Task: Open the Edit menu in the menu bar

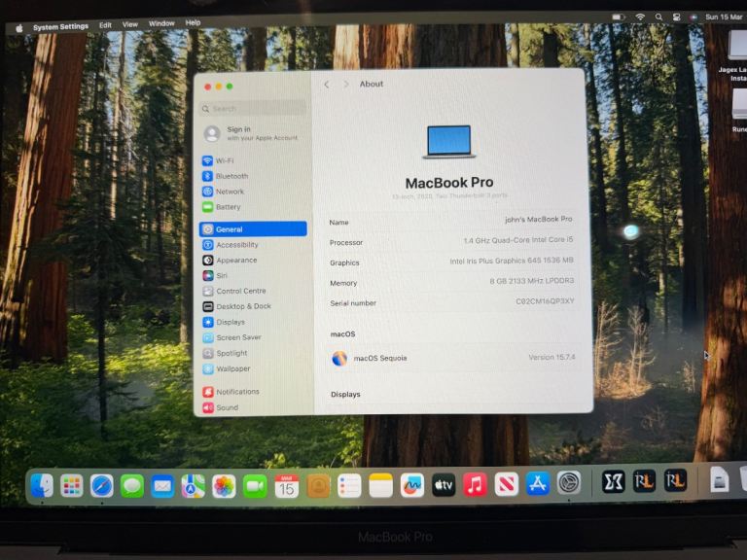Action: [x=105, y=25]
